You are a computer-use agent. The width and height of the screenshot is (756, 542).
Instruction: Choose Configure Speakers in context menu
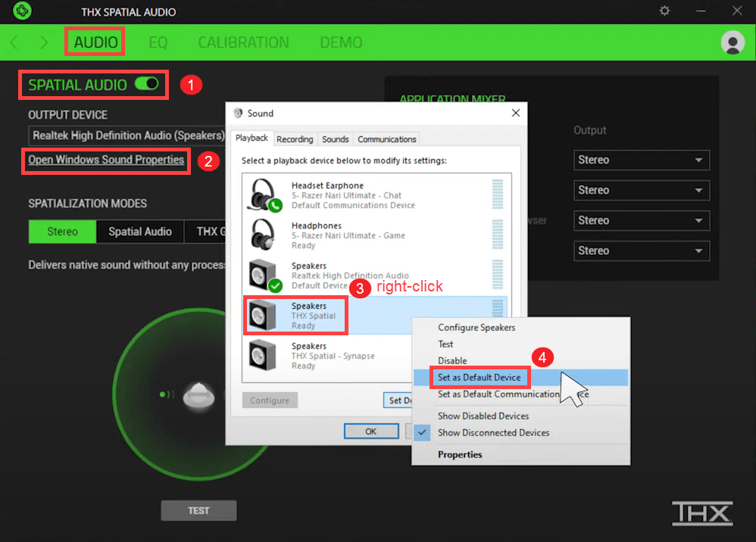point(520,328)
